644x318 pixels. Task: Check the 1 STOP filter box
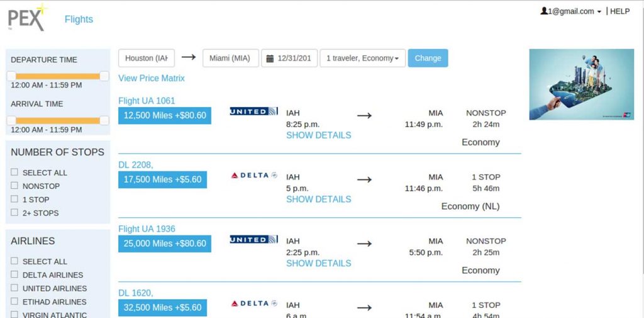(14, 199)
